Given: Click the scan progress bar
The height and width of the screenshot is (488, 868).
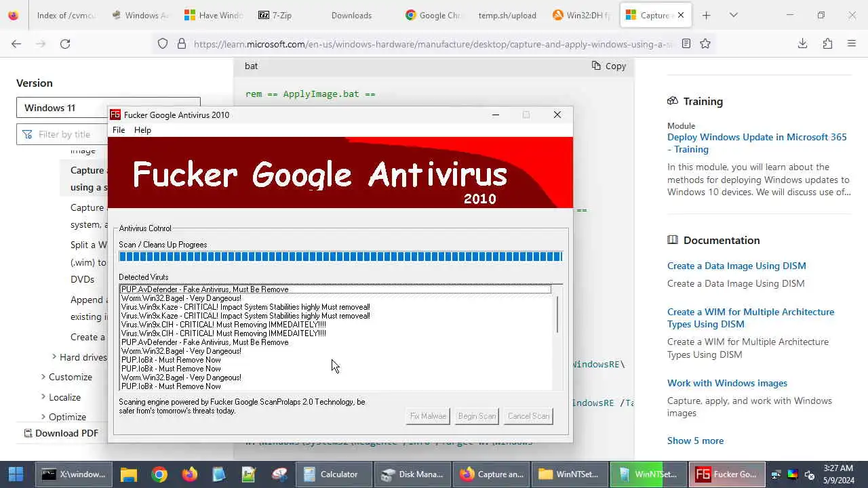Looking at the screenshot, I should [340, 256].
